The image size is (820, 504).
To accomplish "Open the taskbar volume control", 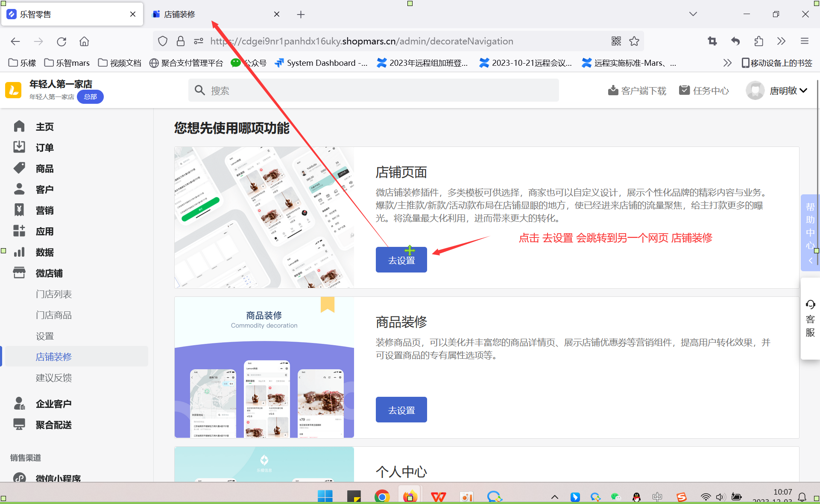I will click(720, 497).
